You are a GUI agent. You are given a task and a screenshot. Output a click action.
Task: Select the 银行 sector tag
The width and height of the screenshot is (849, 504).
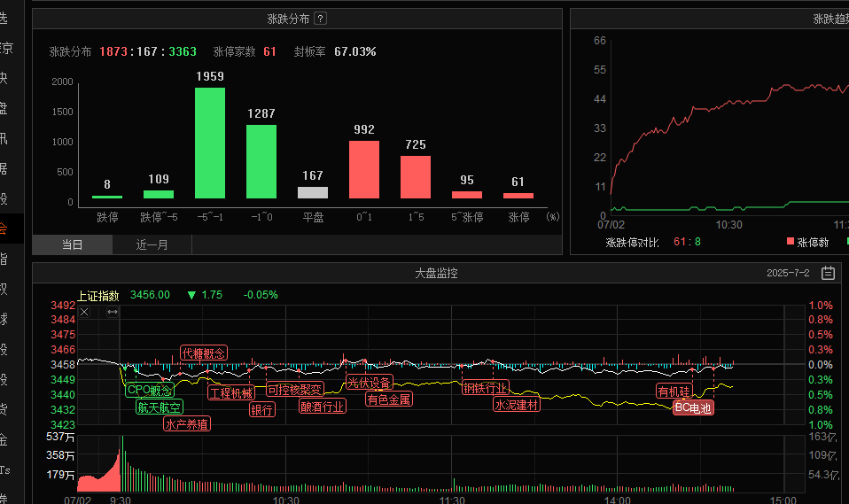click(262, 410)
